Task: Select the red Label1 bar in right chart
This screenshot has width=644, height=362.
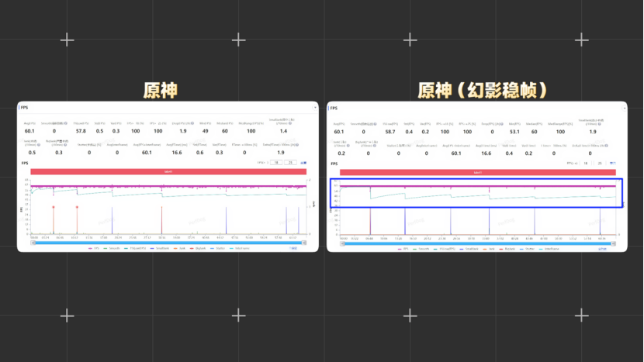Action: (x=478, y=172)
